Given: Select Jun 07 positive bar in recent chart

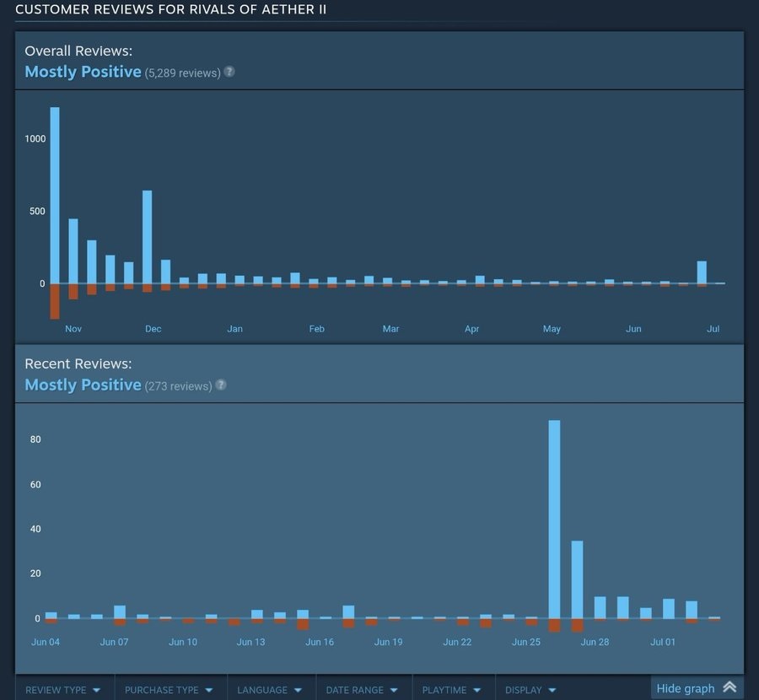Looking at the screenshot, I should click(x=120, y=612).
